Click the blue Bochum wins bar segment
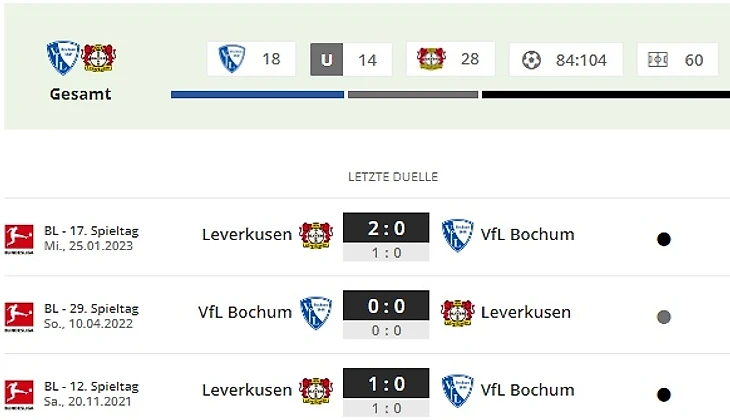Viewport: 730px width, 420px height. point(257,95)
